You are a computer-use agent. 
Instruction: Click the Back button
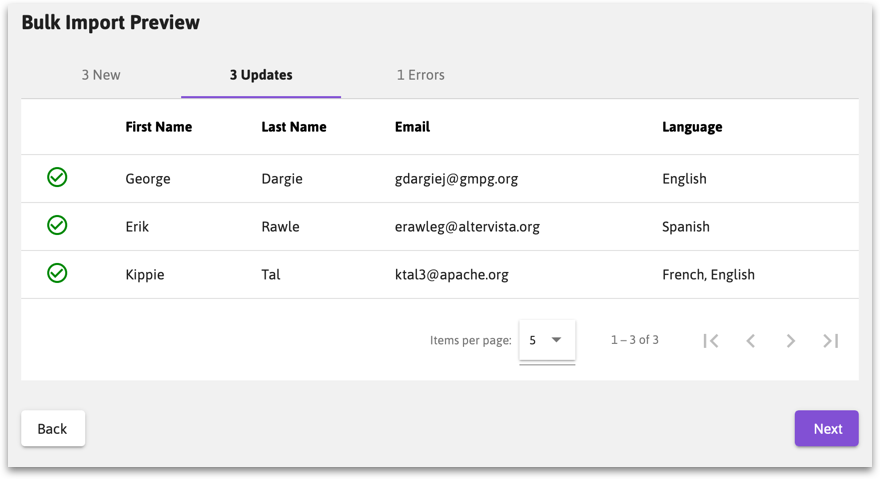coord(53,428)
